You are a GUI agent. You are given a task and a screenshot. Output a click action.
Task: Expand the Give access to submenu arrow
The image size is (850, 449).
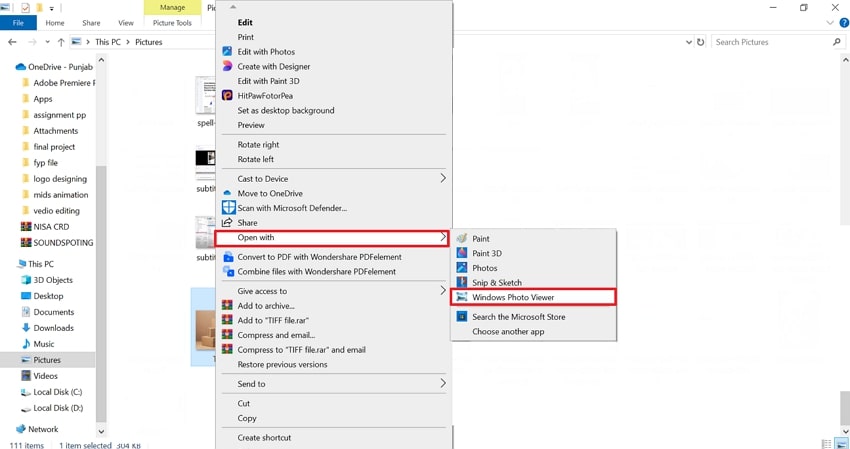tap(443, 290)
